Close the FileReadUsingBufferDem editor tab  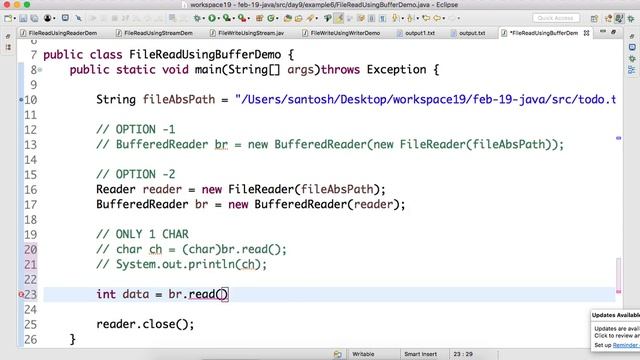point(587,33)
